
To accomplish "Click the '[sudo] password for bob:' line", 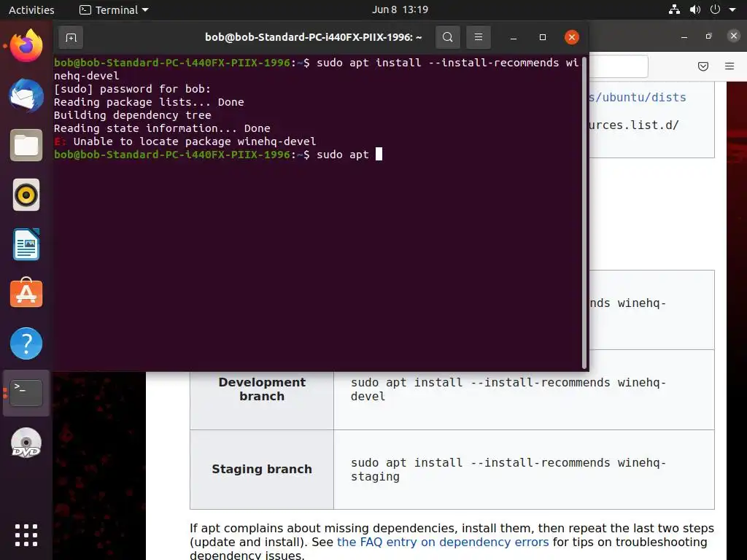I will pos(132,89).
